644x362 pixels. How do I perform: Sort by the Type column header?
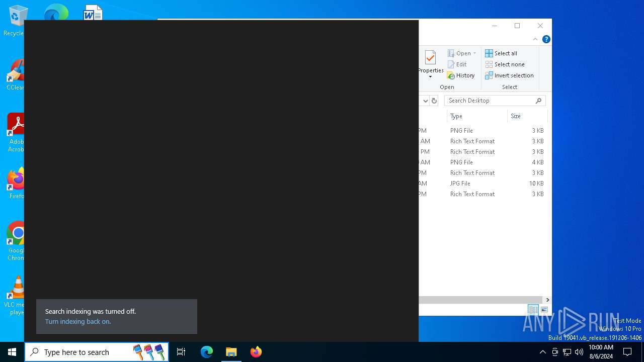[476, 116]
